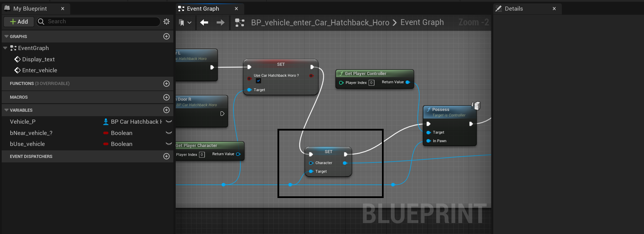Close the Details tab
Image resolution: width=644 pixels, height=234 pixels.
[554, 9]
